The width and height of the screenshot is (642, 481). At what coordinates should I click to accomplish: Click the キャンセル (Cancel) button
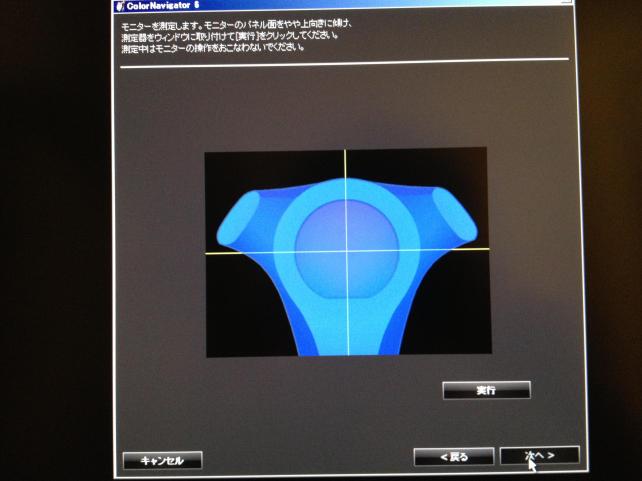[163, 461]
